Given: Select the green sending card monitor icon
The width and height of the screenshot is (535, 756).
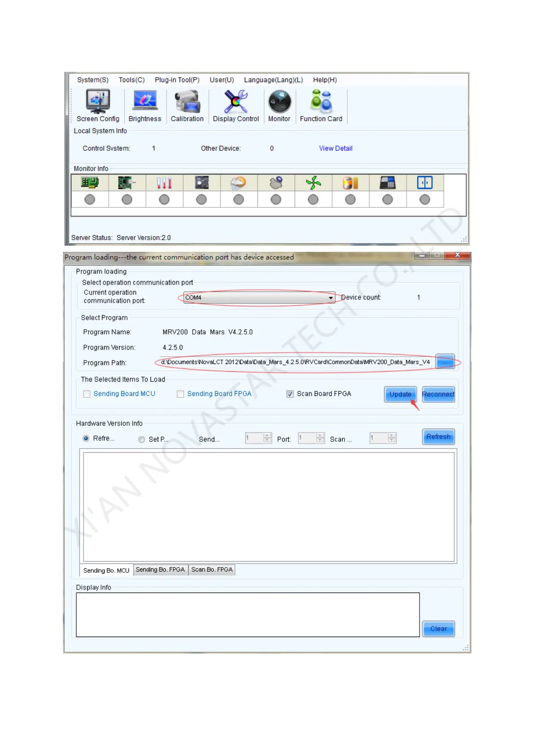Looking at the screenshot, I should pos(90,183).
